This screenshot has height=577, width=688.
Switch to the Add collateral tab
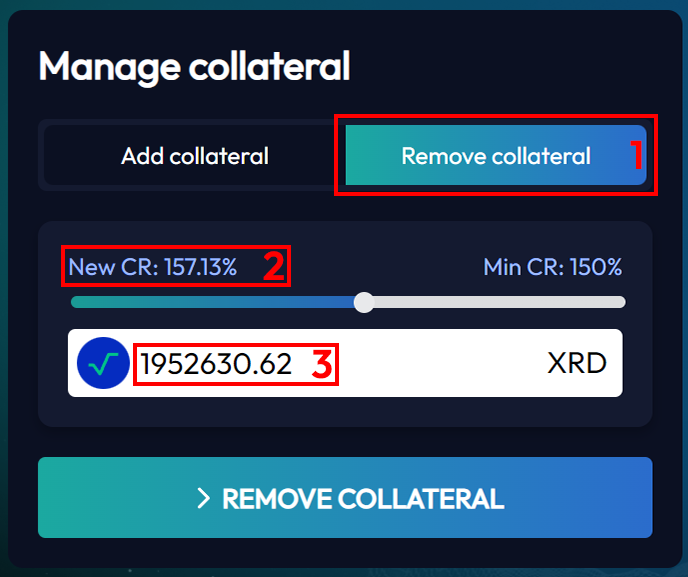click(x=194, y=156)
